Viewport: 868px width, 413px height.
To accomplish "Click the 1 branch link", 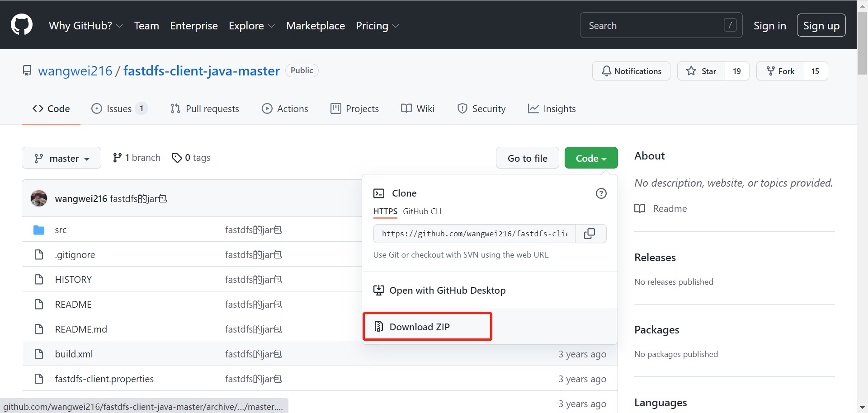I will 137,158.
